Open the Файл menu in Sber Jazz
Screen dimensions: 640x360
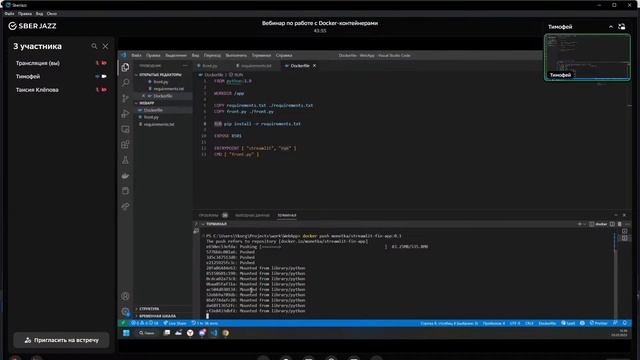click(x=9, y=14)
